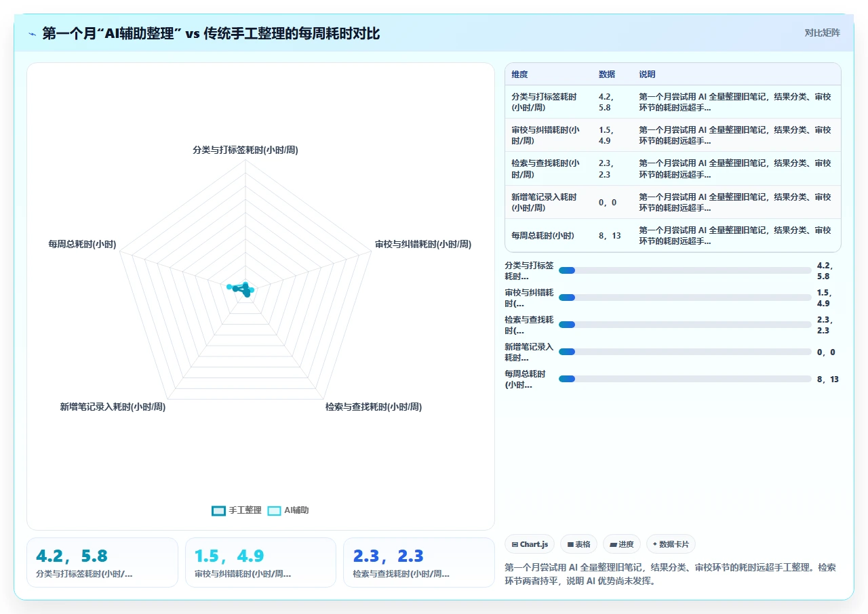868x614 pixels.
Task: Click the lightning icon beside the title
Action: (32, 33)
